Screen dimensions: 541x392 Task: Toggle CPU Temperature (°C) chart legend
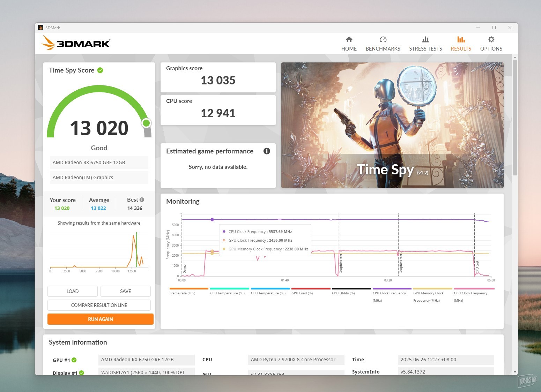(229, 291)
